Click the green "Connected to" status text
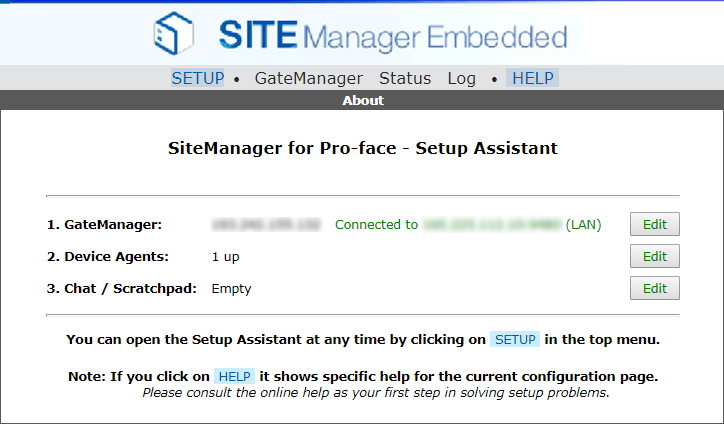 [376, 225]
